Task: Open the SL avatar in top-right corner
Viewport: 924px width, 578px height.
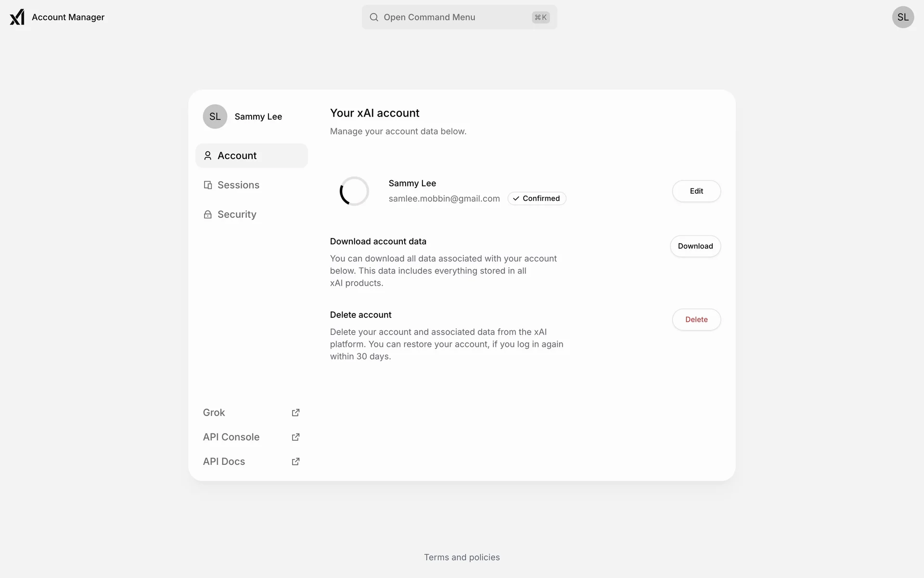Action: 903,17
